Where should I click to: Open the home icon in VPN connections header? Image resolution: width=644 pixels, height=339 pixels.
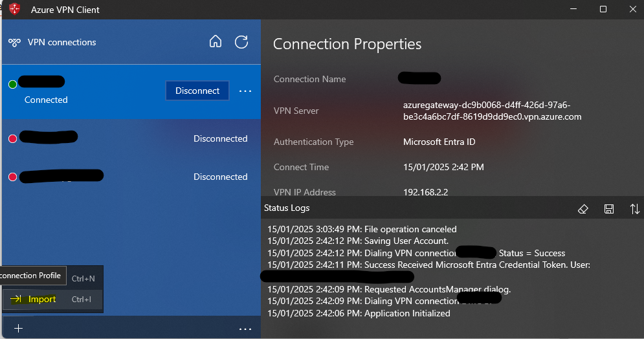click(x=216, y=41)
